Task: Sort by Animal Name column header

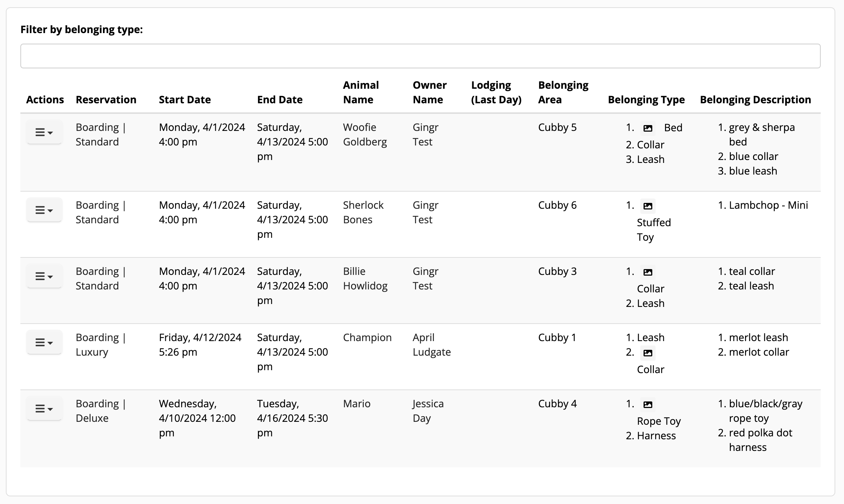Action: pyautogui.click(x=361, y=92)
